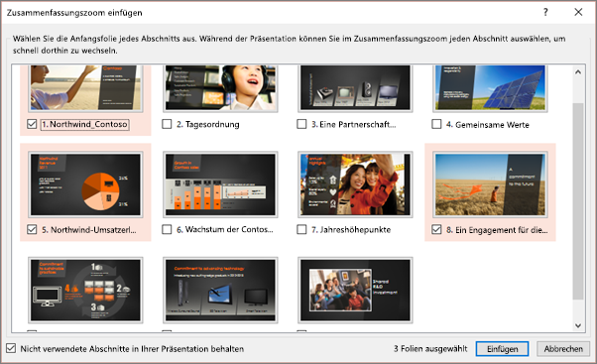Select the Gemeinsame Werte solar panel thumbnail
Screen dimensions: 597x364
click(x=490, y=88)
